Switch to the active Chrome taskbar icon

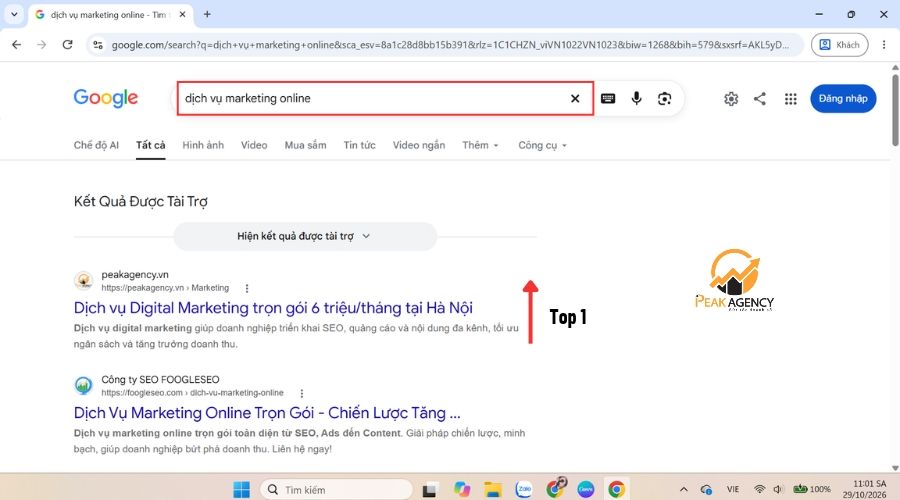pos(616,490)
